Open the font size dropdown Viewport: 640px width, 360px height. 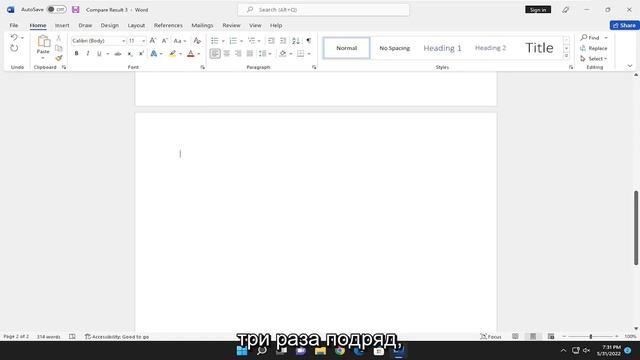tap(143, 41)
